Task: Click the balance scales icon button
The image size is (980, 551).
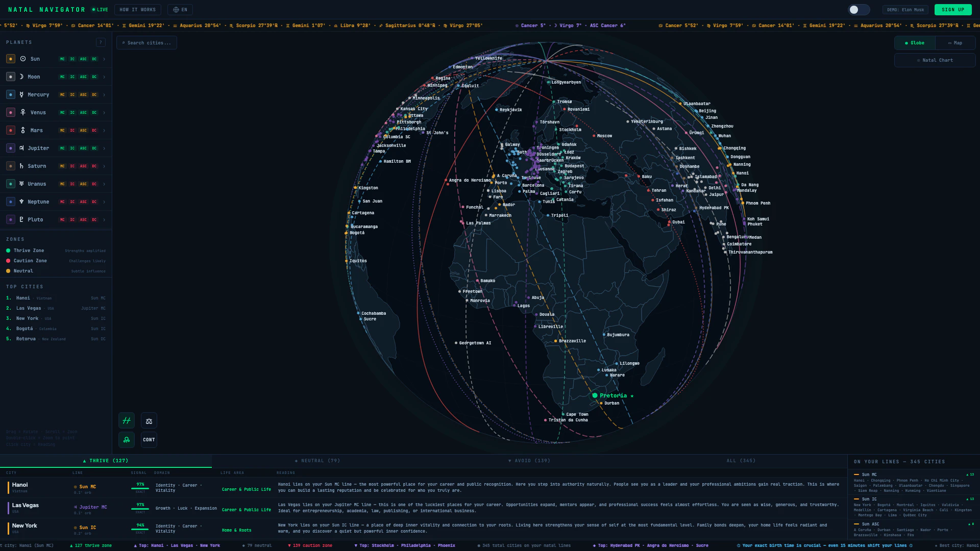Action: [x=149, y=421]
